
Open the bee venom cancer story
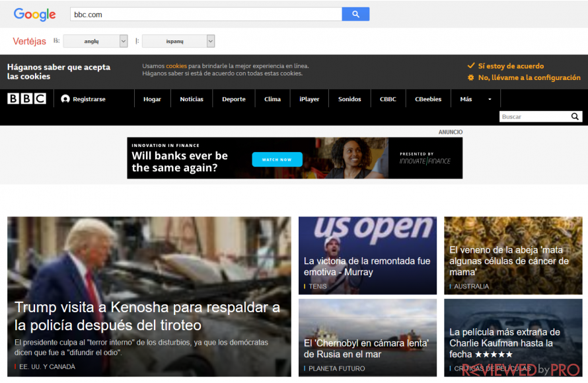[509, 261]
